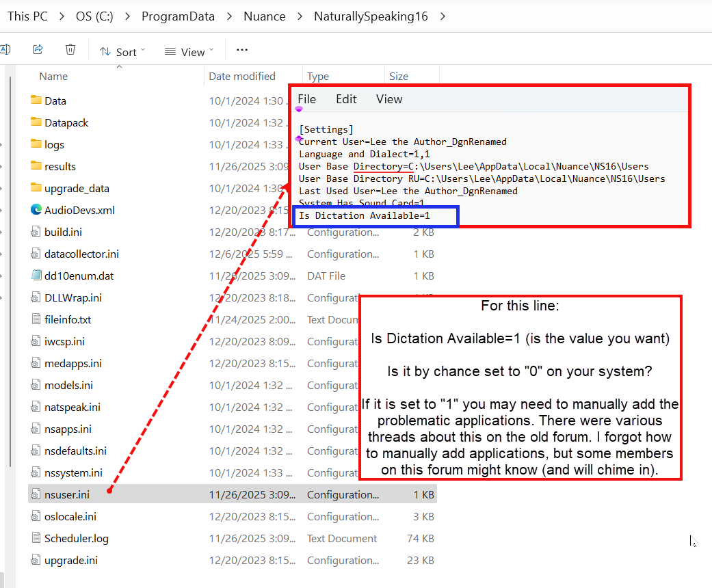The width and height of the screenshot is (712, 588).
Task: Click the Share icon in toolbar
Action: pos(38,50)
